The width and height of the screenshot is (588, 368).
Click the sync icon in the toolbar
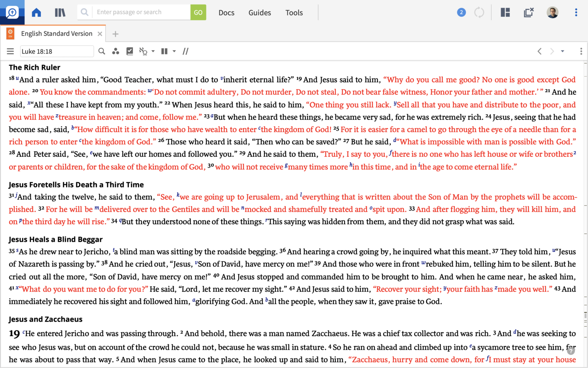coord(479,12)
